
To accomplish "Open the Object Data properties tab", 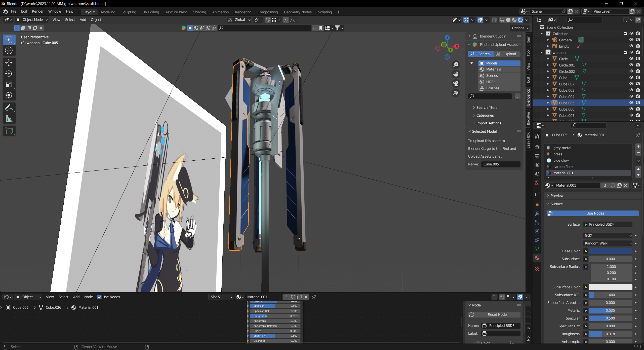I will [x=537, y=249].
